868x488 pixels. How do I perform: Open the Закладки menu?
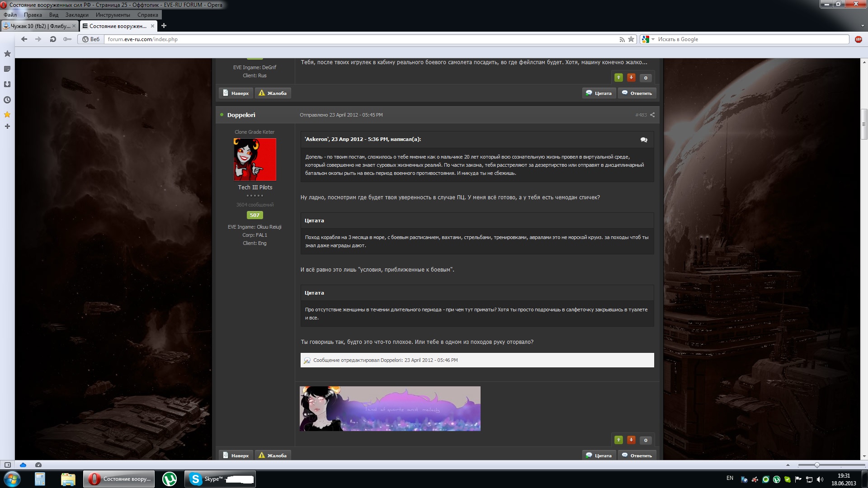(77, 15)
